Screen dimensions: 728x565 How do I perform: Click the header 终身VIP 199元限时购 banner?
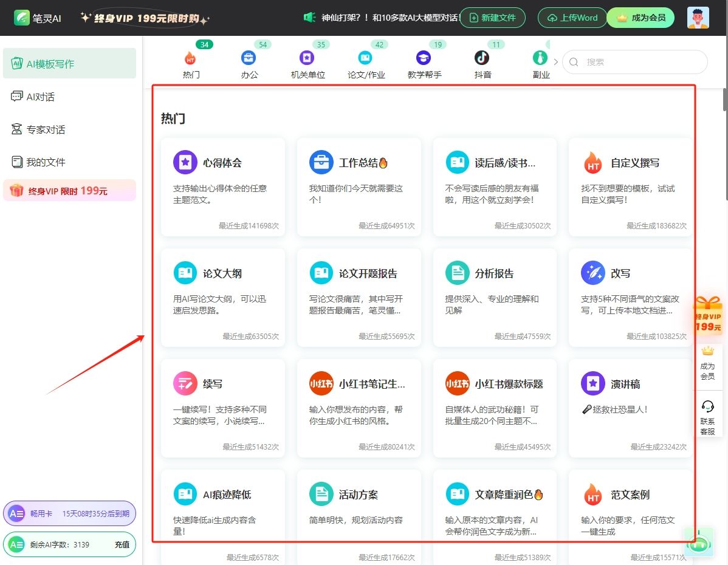(x=145, y=18)
